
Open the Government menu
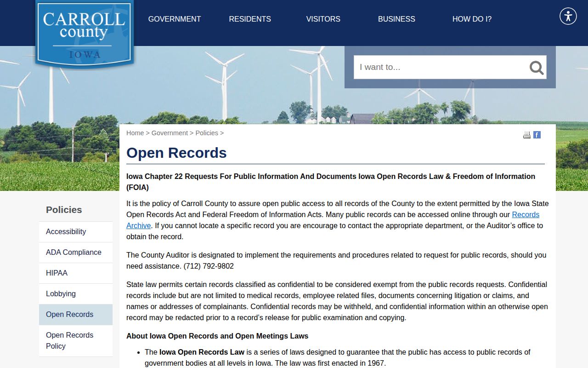(x=175, y=19)
